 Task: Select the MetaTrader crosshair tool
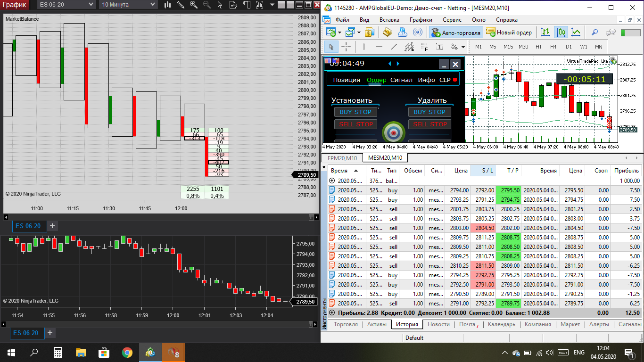click(346, 47)
